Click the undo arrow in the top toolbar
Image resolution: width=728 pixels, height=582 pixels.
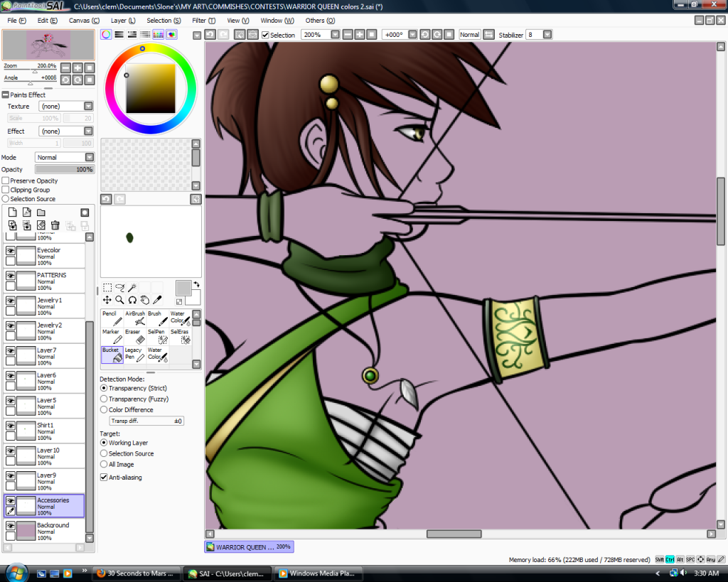coord(210,35)
